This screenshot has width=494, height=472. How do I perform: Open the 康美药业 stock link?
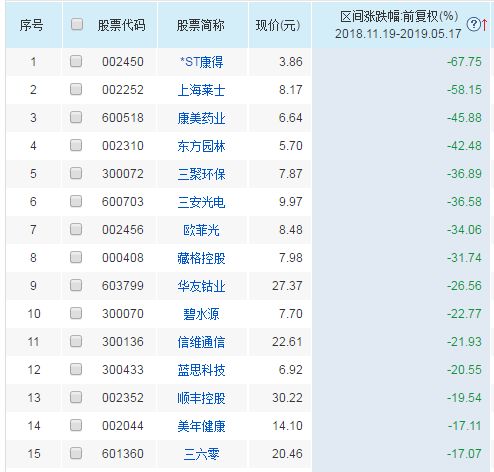click(201, 118)
